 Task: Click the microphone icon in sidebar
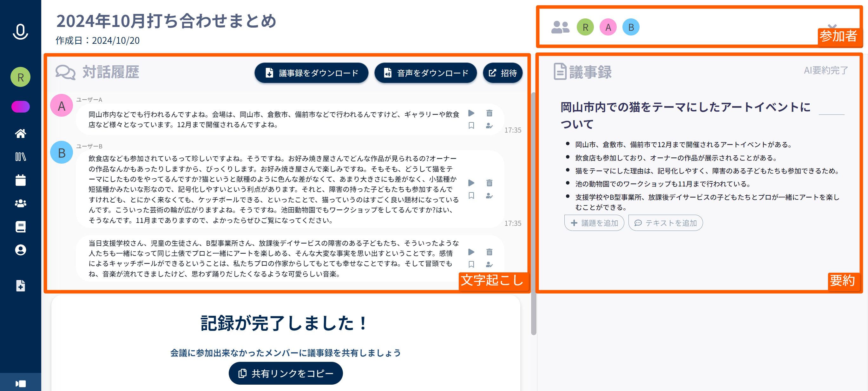(x=20, y=32)
